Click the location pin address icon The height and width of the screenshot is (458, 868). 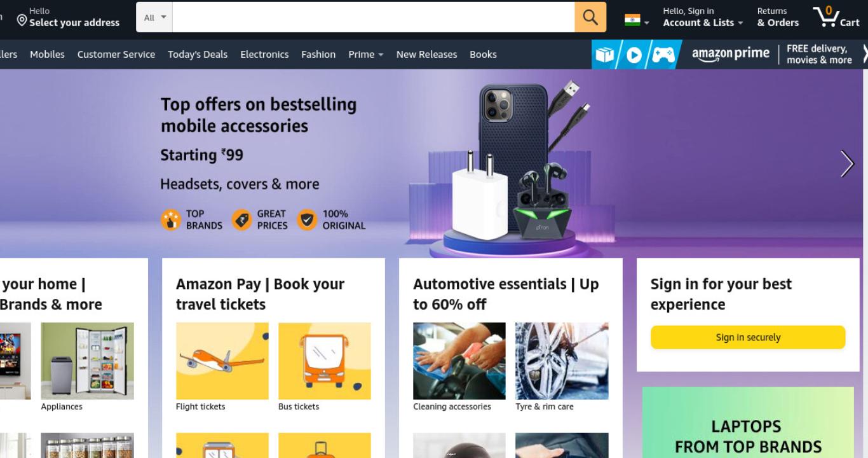click(x=22, y=21)
